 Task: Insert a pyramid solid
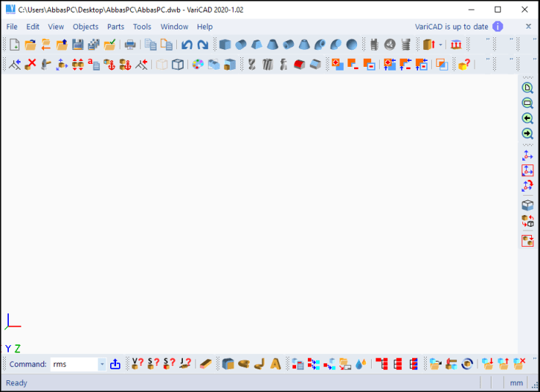pos(256,45)
